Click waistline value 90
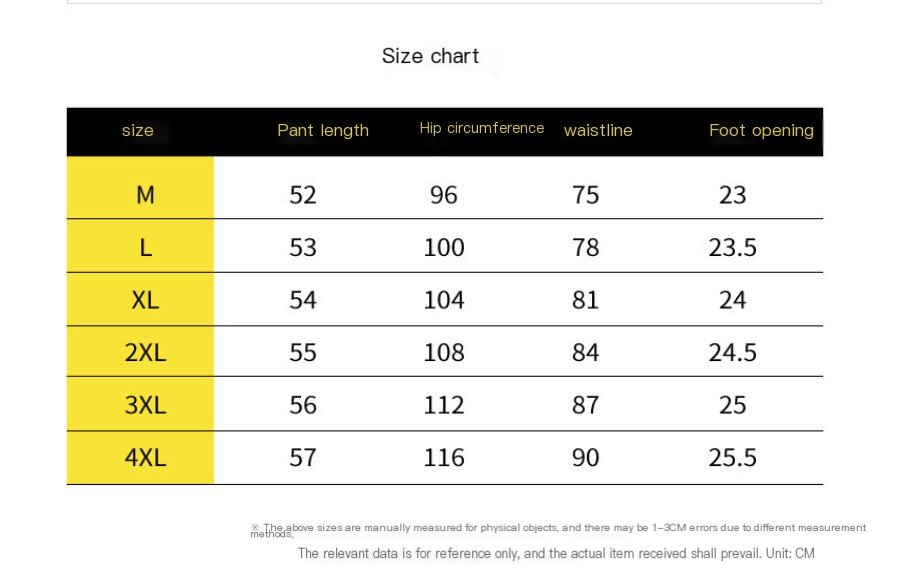 tap(585, 458)
